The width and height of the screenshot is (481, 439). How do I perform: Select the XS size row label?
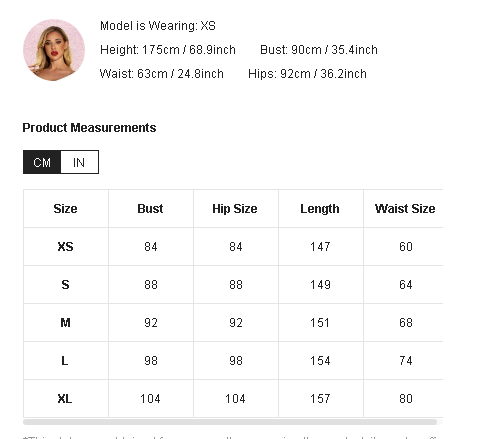pos(65,247)
